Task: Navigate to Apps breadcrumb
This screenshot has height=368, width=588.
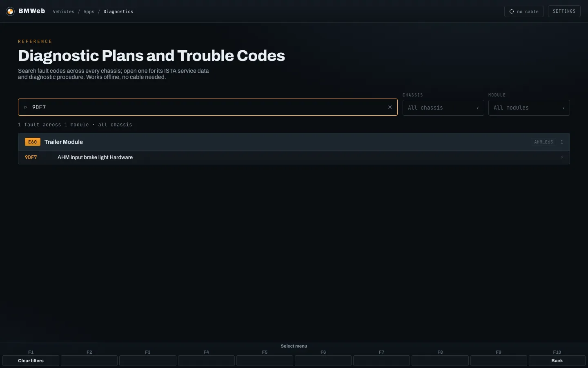Action: coord(89,11)
